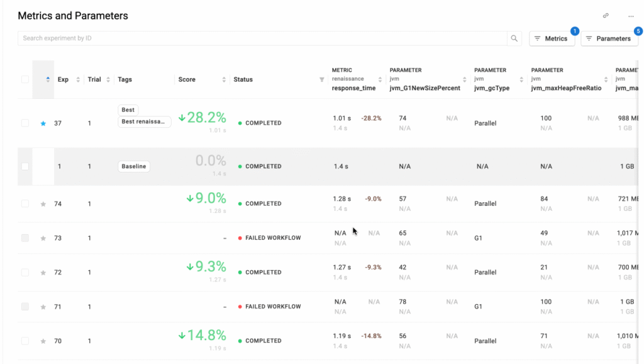Open the ellipsis overflow menu at top right
644x364 pixels.
631,15
